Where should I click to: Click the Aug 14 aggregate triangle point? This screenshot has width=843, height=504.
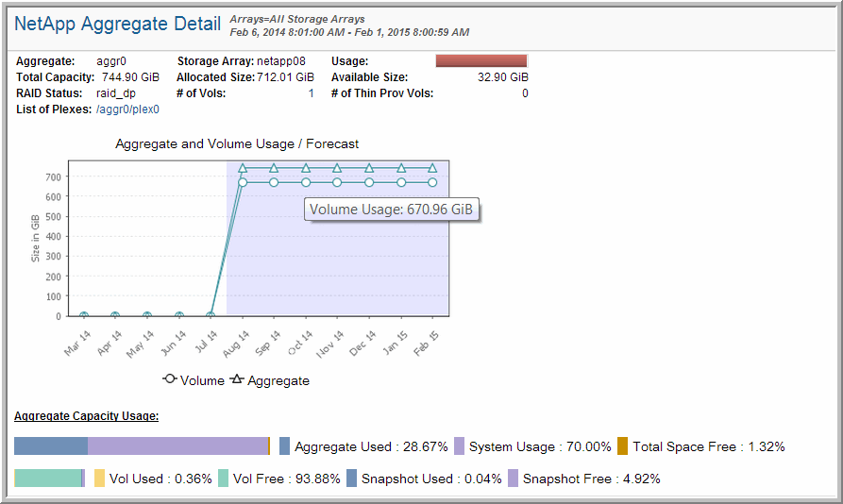[x=243, y=168]
